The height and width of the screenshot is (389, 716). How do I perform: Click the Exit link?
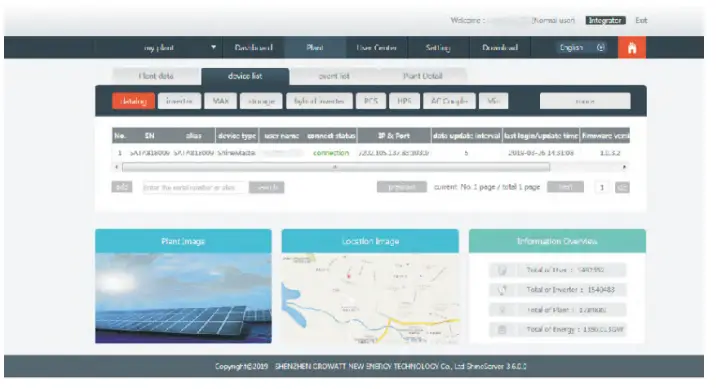coord(641,21)
